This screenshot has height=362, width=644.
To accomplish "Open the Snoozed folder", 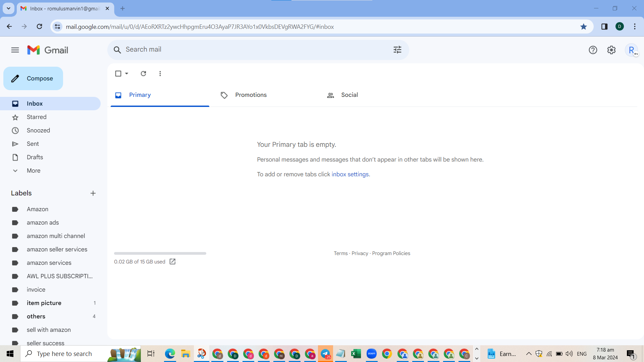I will coord(50,130).
